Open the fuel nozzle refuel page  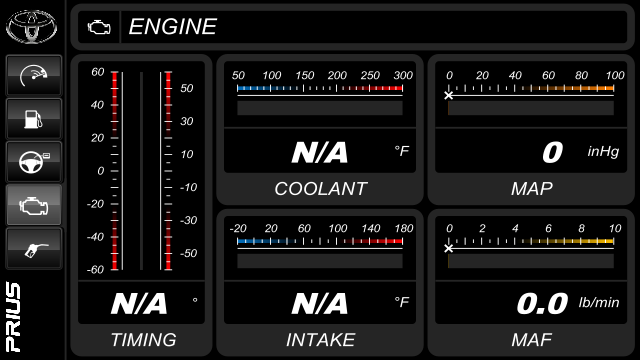tap(34, 248)
